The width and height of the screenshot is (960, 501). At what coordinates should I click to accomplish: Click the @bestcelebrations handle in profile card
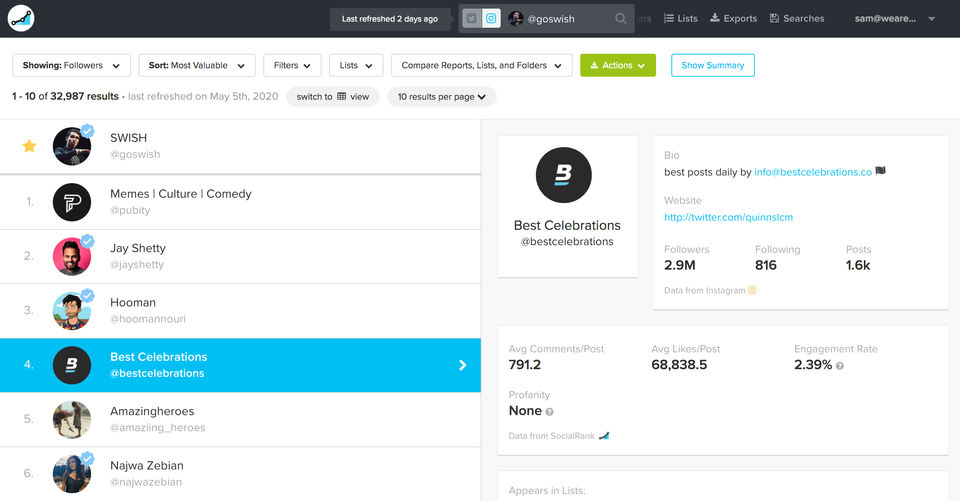tap(567, 241)
